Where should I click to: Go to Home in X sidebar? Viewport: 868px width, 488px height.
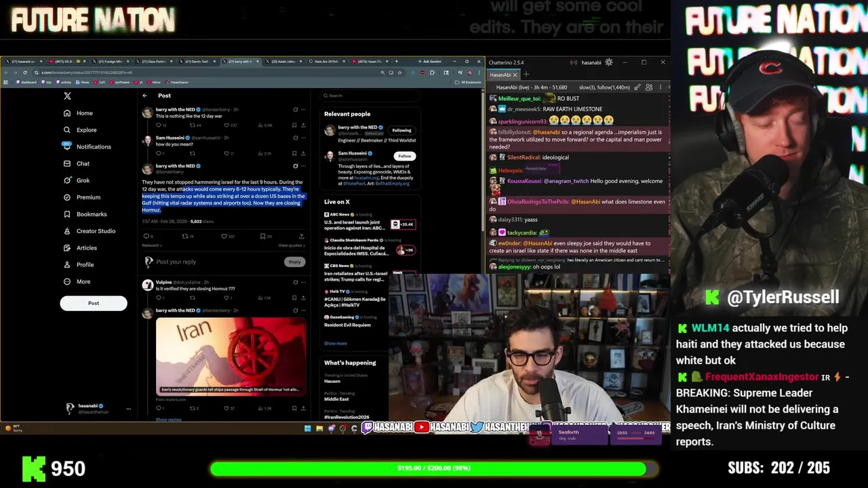[x=78, y=113]
